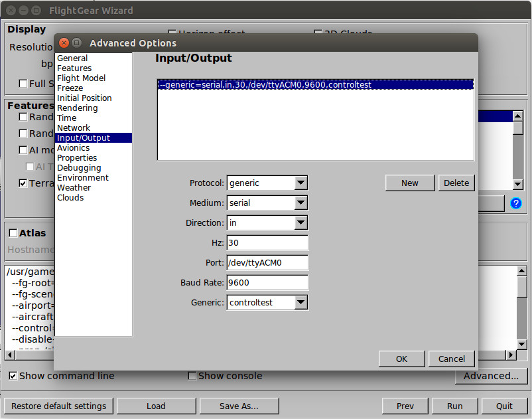The width and height of the screenshot is (532, 419).
Task: Show the Properties category
Action: 77,158
